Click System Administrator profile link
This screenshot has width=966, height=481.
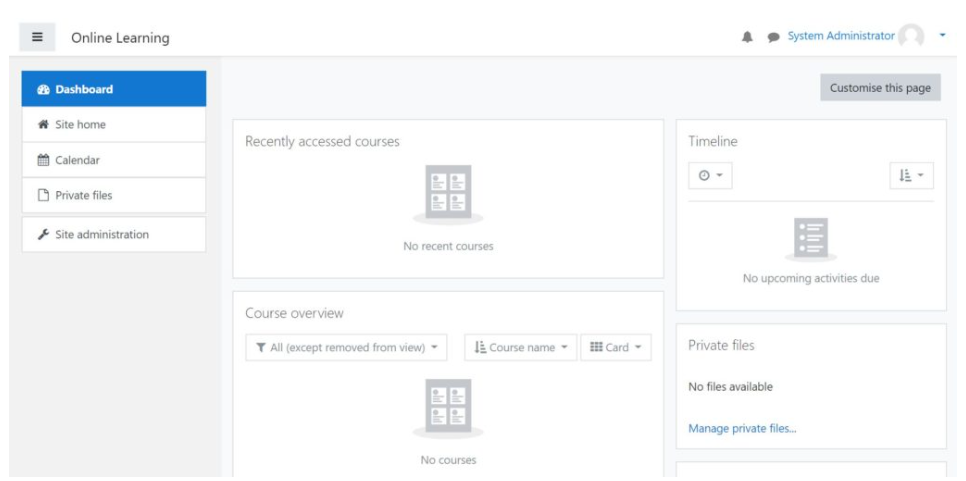click(x=841, y=36)
